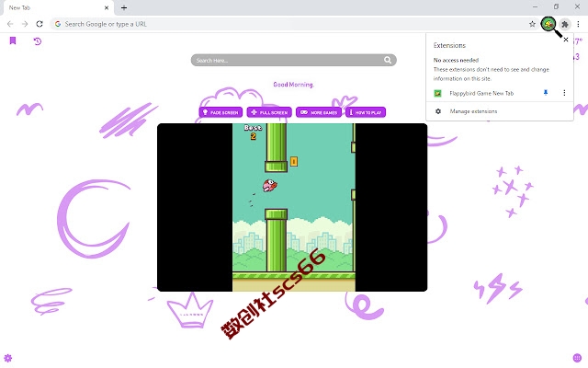Screen dimensions: 588x368
Task: Open the purple apps grid icon
Action: (x=577, y=358)
